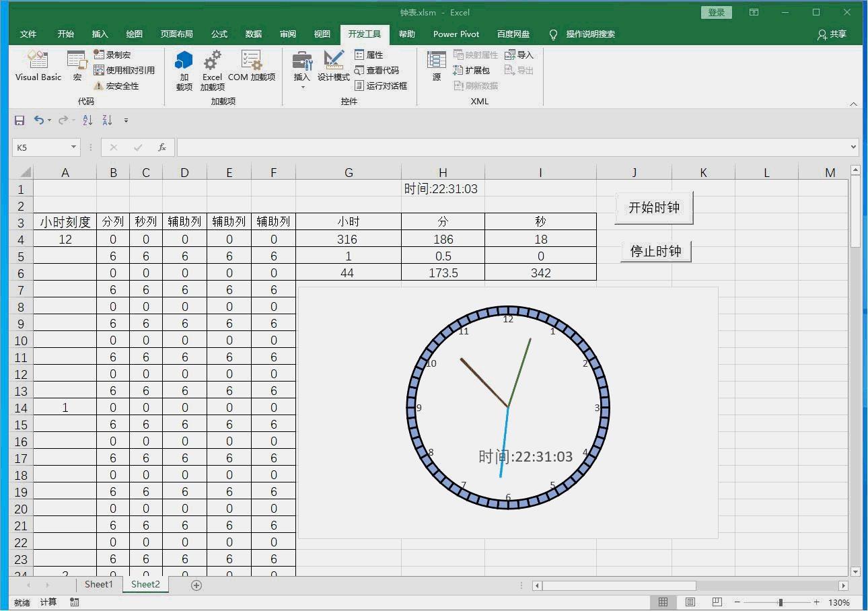The height and width of the screenshot is (611, 868).
Task: Open 宏安全性 macro security settings
Action: 116,86
